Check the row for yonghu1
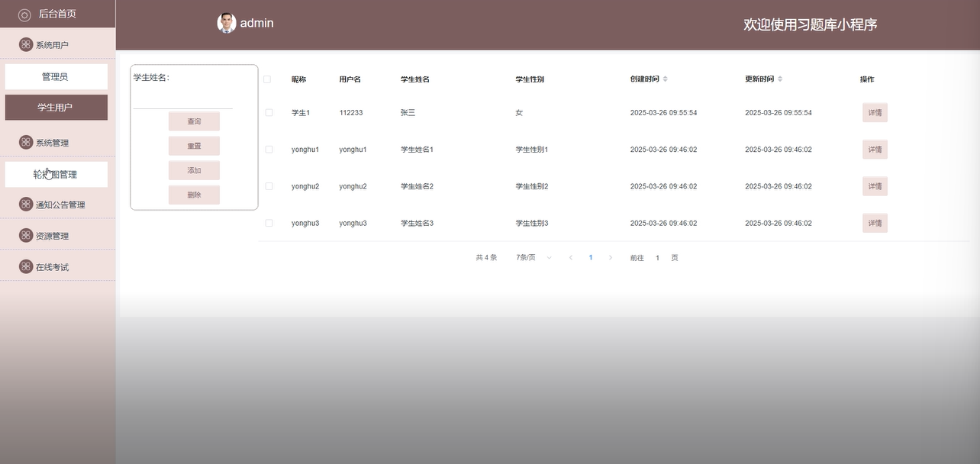The width and height of the screenshot is (980, 464). 269,150
